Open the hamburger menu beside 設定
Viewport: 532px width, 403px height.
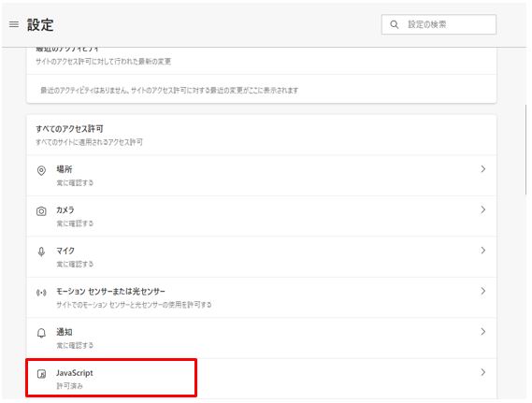(x=14, y=24)
